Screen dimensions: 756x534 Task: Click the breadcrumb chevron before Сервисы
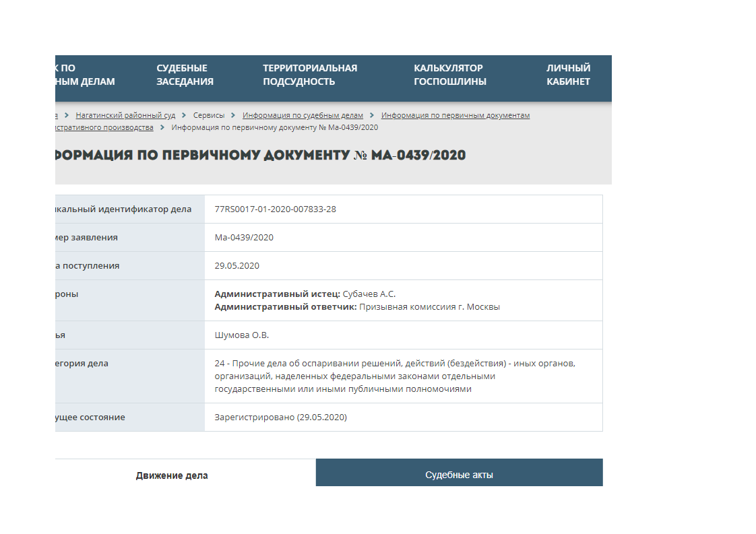184,115
